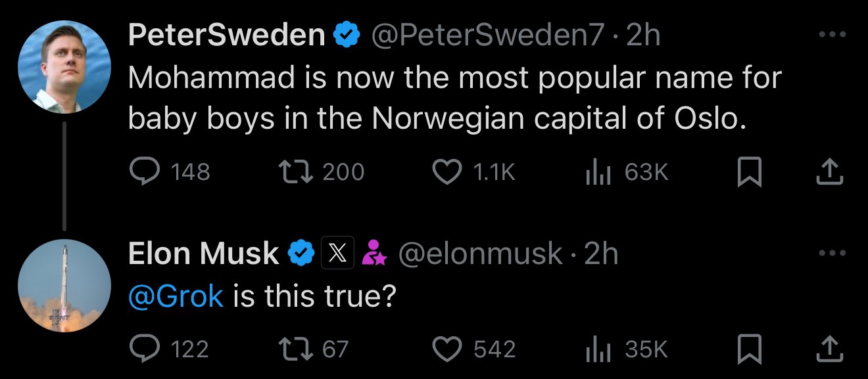Open Elon Musk's rocket profile picture
This screenshot has width=868, height=379.
(x=64, y=285)
